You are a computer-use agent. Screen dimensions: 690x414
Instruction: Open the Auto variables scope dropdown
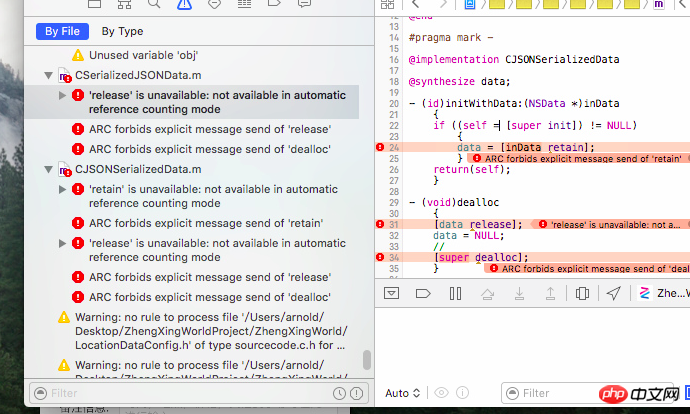403,393
